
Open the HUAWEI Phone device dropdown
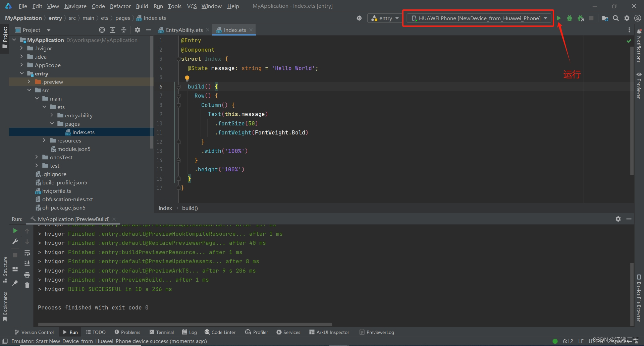coord(479,18)
